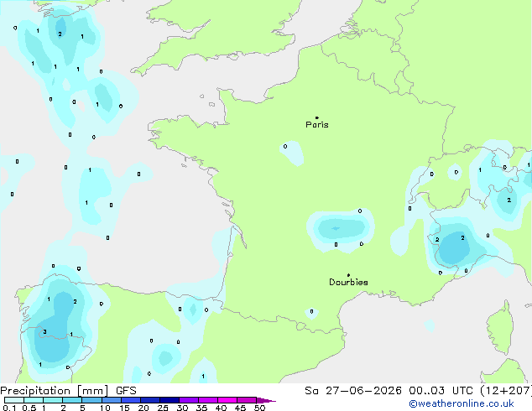Click the 50 legend scale label

[x=260, y=408]
